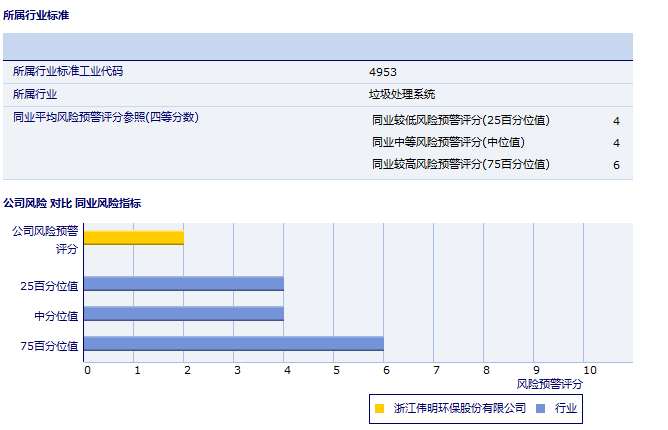
Task: Click the blue 25百分位值 bar
Action: [183, 283]
